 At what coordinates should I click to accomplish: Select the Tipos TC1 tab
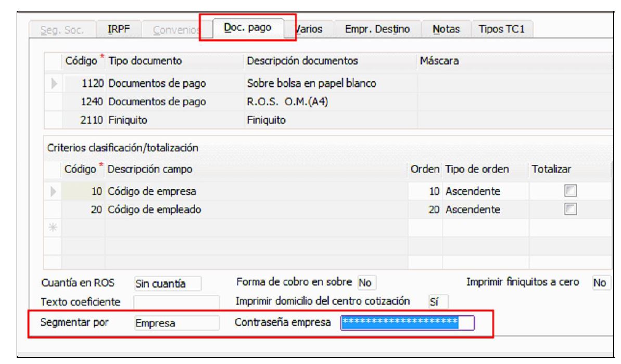501,29
